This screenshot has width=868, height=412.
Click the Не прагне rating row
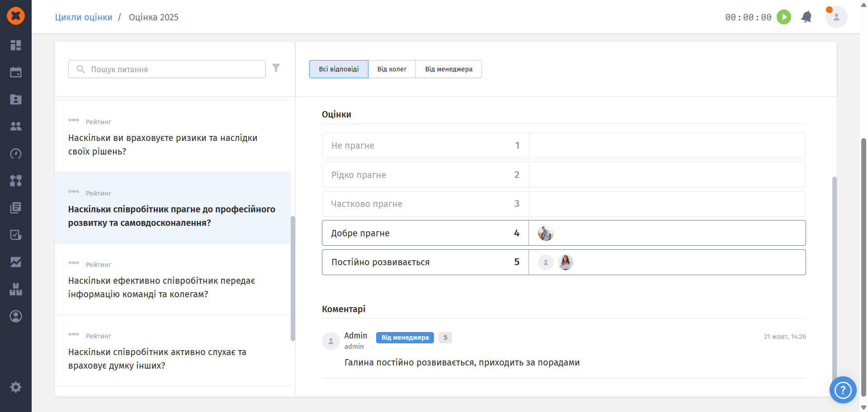(564, 145)
